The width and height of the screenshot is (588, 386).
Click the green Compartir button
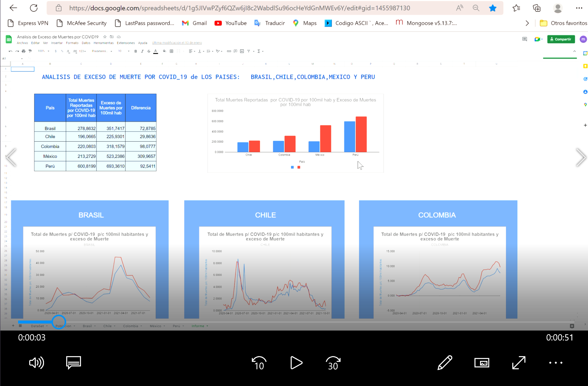coord(561,39)
